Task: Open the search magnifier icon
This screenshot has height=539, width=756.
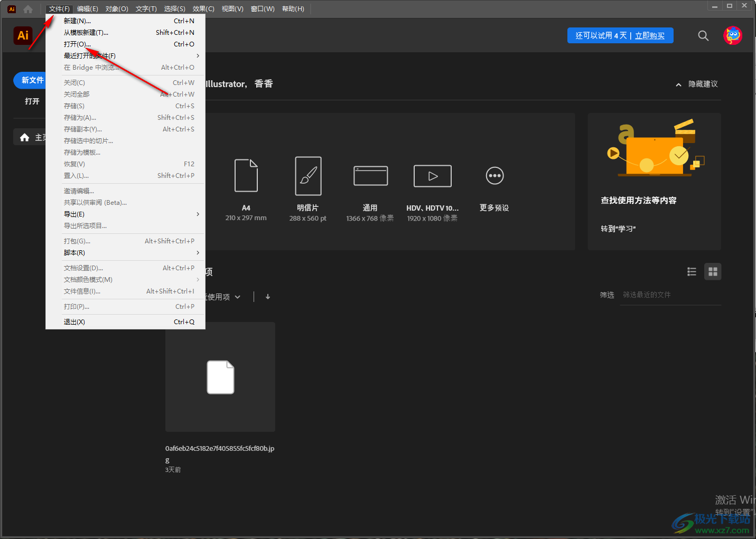Action: coord(703,35)
